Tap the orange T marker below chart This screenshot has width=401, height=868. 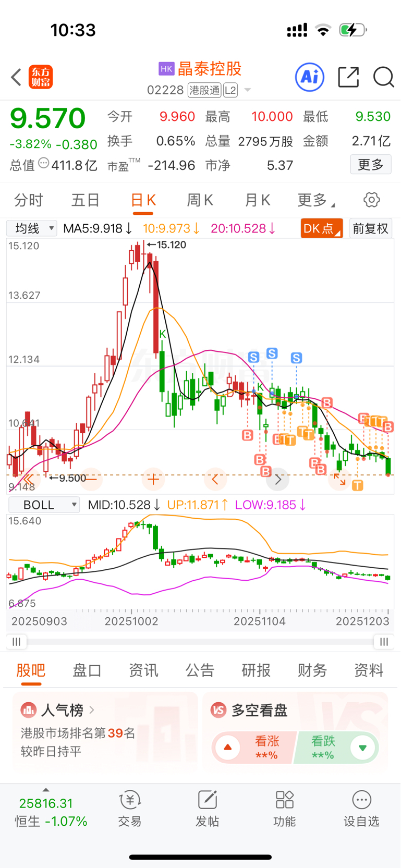tap(357, 486)
